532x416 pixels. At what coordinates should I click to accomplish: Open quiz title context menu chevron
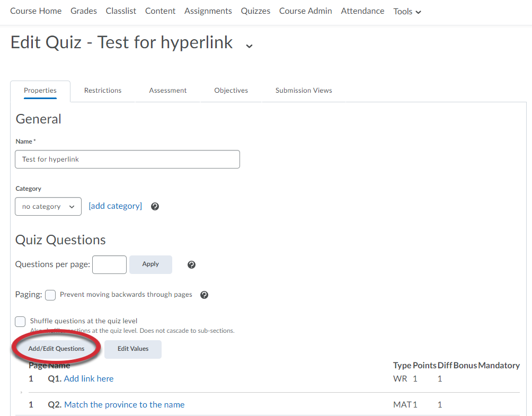coord(249,46)
